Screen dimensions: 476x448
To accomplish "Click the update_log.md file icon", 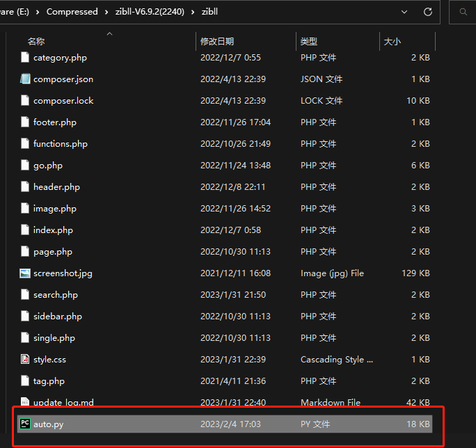I will point(25,402).
